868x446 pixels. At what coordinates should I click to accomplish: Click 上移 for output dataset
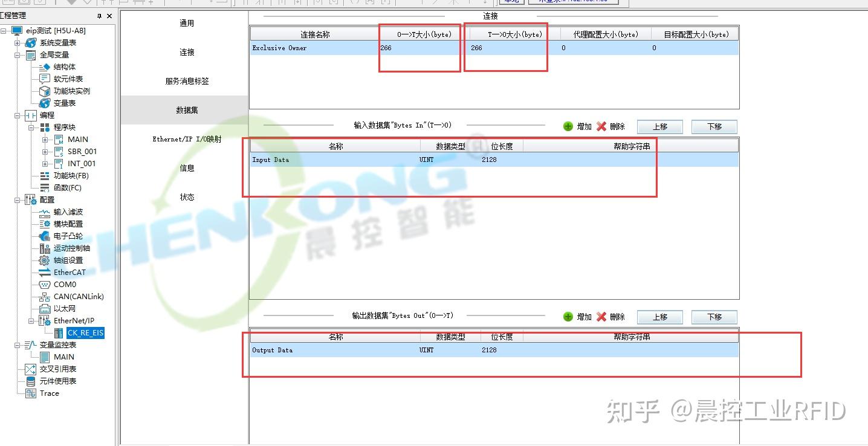(659, 317)
